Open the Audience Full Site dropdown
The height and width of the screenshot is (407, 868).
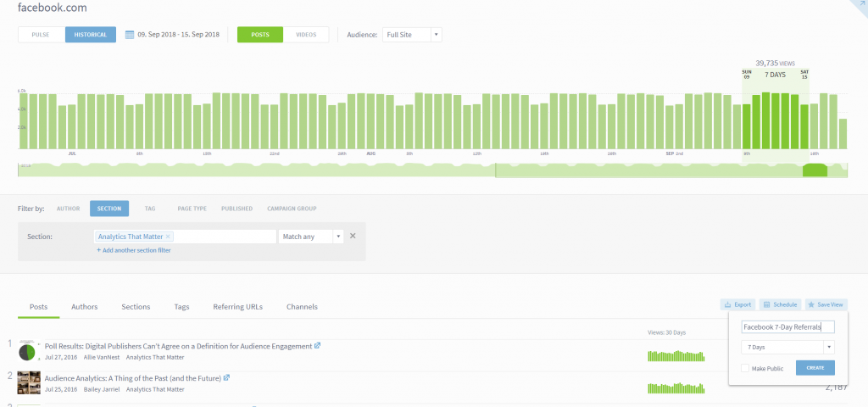click(x=413, y=34)
